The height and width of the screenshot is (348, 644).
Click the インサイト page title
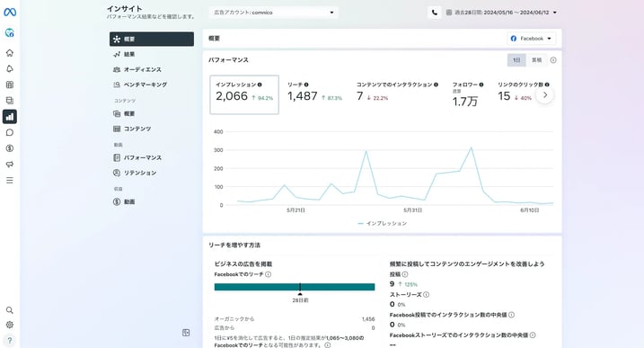[125, 9]
